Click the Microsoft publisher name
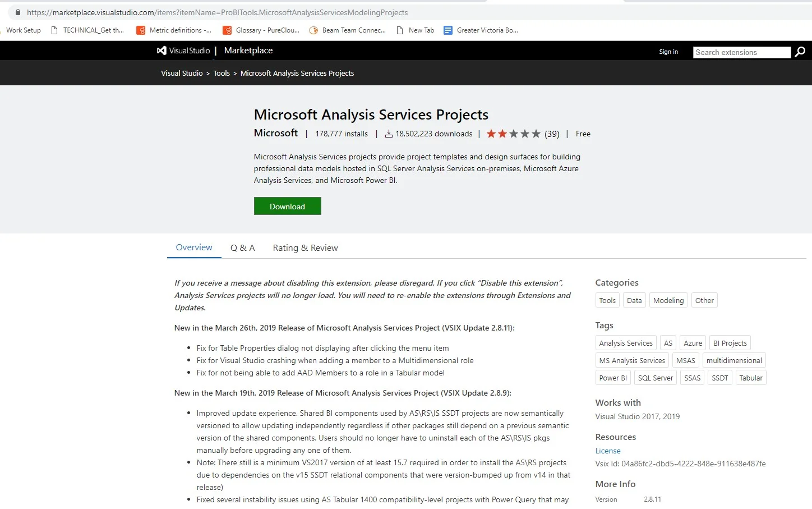 click(276, 133)
